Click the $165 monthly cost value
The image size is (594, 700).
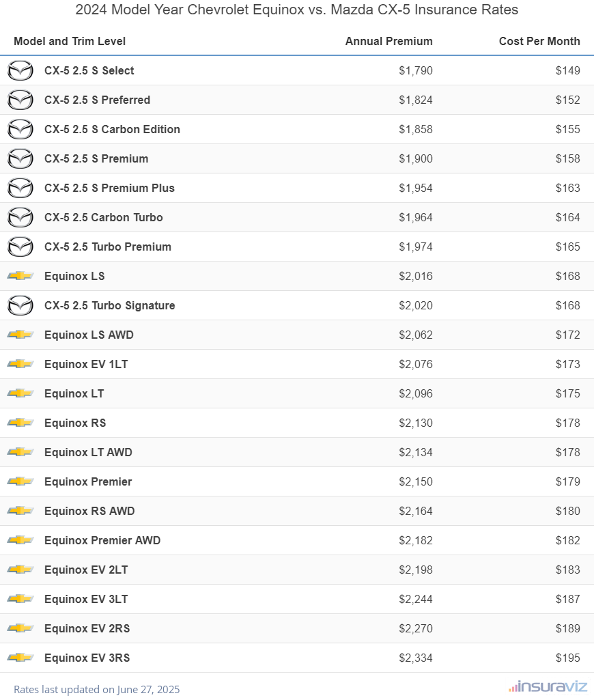tap(567, 247)
